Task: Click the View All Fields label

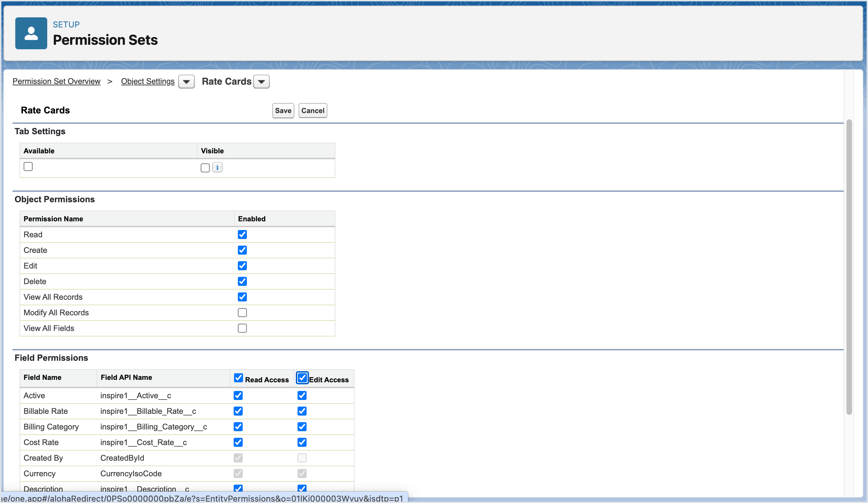Action: (x=49, y=328)
